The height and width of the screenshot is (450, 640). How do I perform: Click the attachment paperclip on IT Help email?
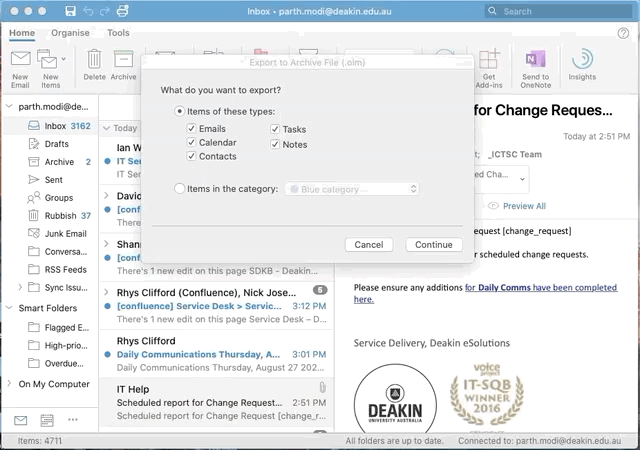[x=322, y=387]
